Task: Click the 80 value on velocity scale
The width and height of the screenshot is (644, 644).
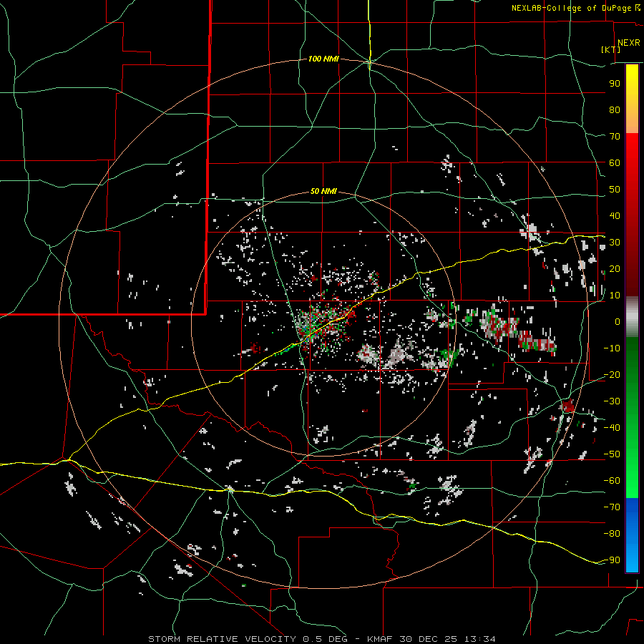Action: (x=615, y=110)
